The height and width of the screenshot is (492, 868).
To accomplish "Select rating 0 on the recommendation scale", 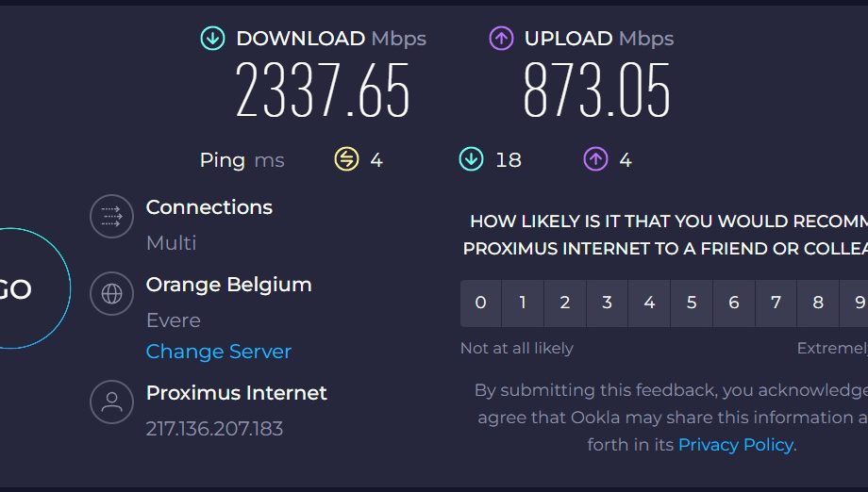I will pyautogui.click(x=480, y=303).
